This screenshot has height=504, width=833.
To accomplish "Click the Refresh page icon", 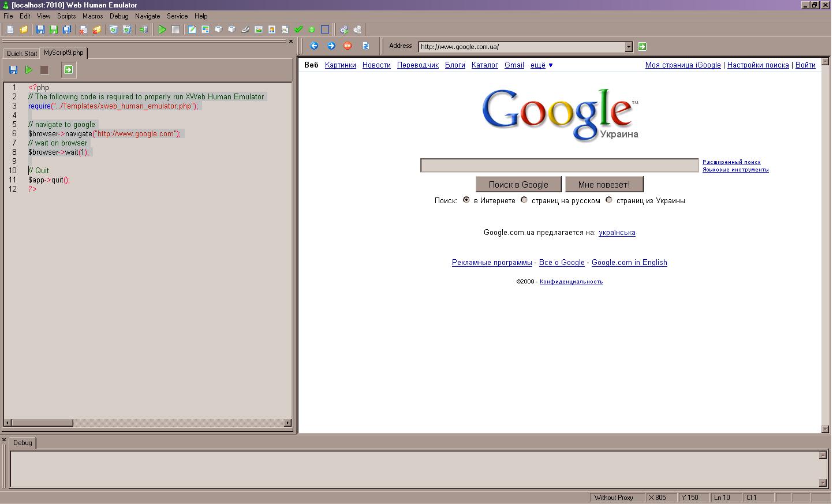I will click(x=365, y=46).
